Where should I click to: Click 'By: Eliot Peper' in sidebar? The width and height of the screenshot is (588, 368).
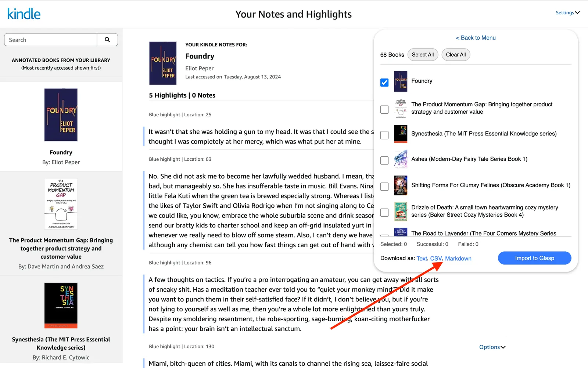[61, 162]
